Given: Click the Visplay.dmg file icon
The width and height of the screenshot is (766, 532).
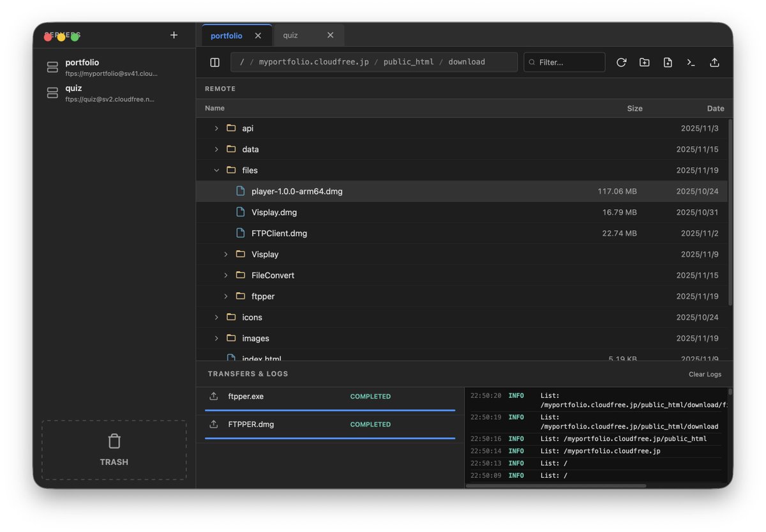Looking at the screenshot, I should point(241,212).
